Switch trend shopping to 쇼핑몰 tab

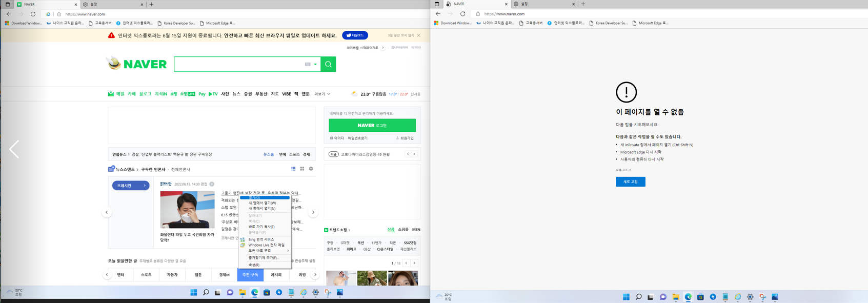[403, 230]
